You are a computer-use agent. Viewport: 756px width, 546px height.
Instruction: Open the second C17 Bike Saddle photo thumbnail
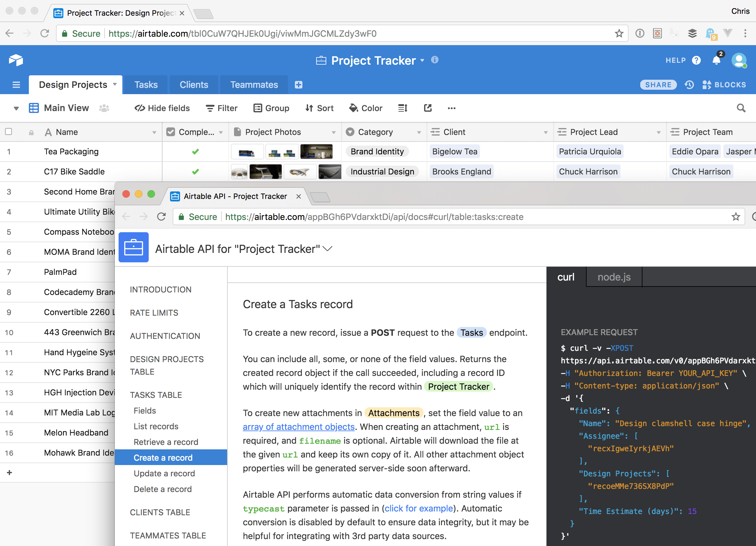(x=265, y=171)
